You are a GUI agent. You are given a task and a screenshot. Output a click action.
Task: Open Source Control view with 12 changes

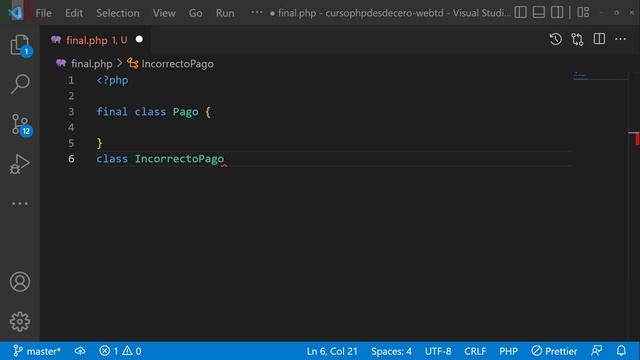click(x=20, y=124)
